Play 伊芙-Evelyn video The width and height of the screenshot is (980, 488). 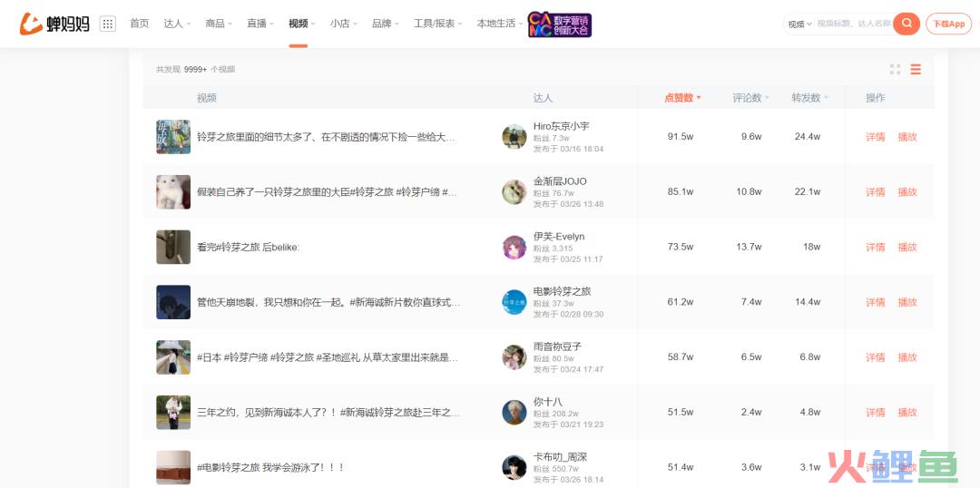point(907,247)
